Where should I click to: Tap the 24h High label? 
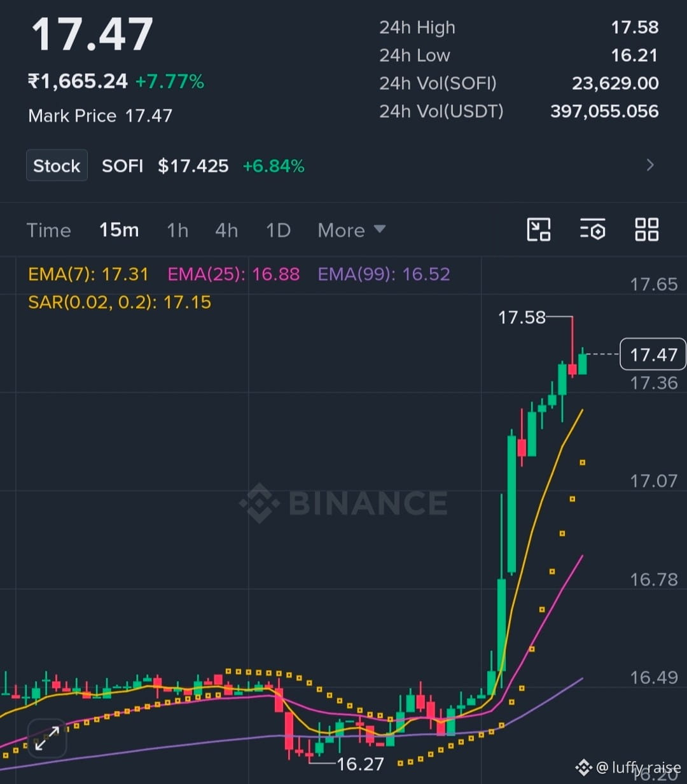[417, 27]
